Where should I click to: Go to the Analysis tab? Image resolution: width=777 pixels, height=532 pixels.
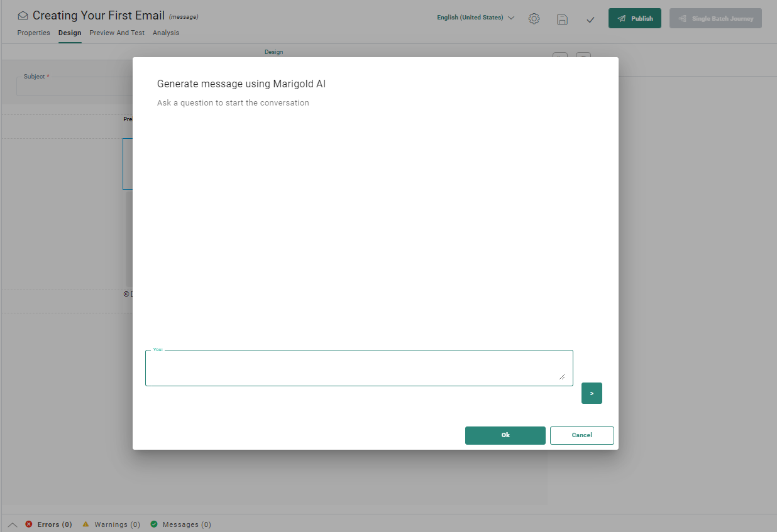coord(166,33)
